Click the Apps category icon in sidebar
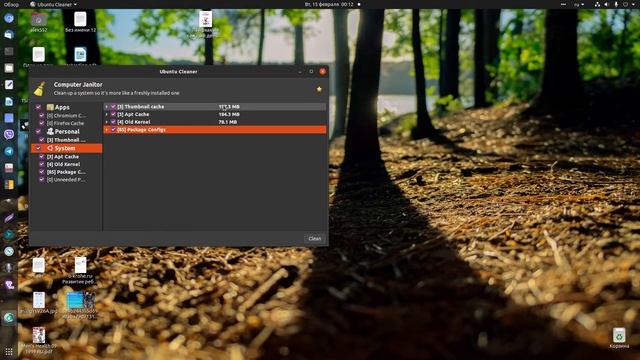 (x=50, y=107)
